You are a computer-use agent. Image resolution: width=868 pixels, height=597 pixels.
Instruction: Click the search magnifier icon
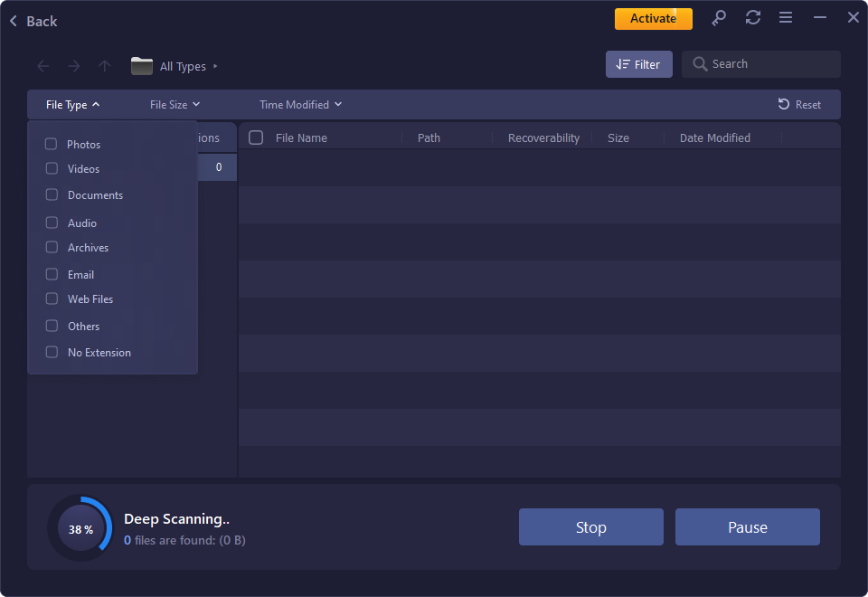[x=700, y=63]
